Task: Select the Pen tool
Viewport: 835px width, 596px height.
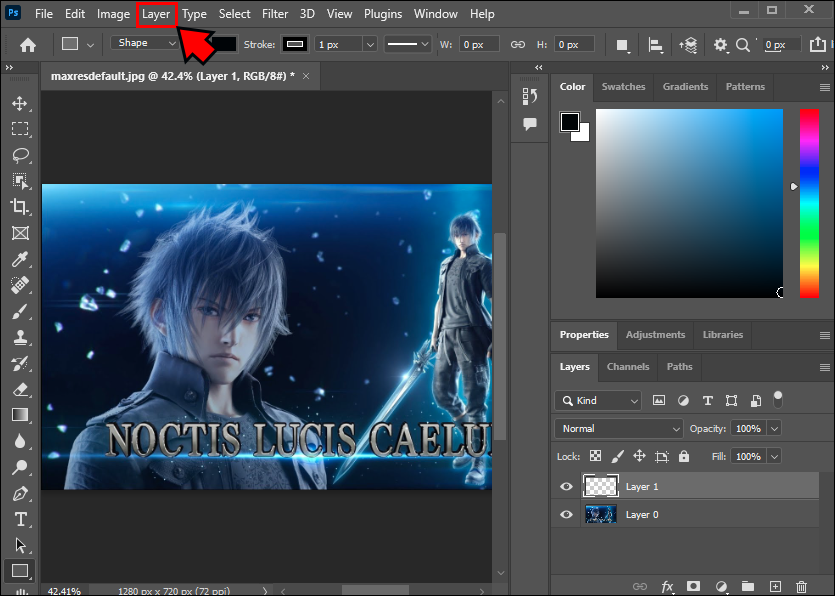Action: pos(20,493)
